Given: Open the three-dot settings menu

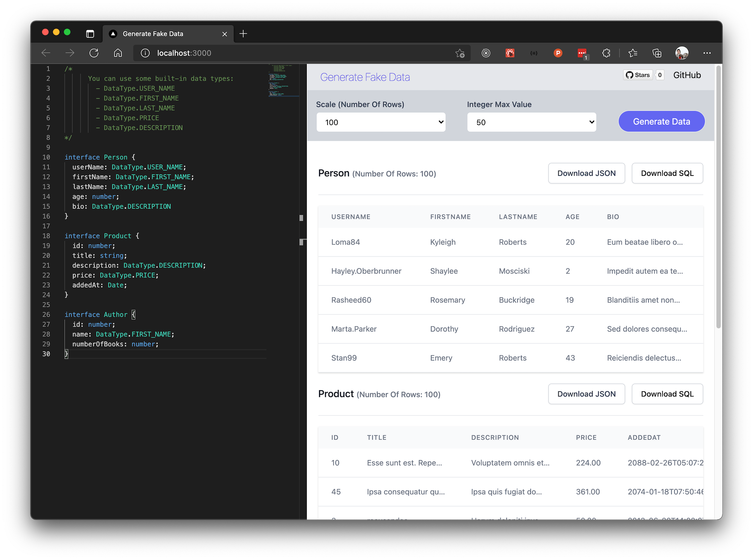Looking at the screenshot, I should pyautogui.click(x=707, y=53).
